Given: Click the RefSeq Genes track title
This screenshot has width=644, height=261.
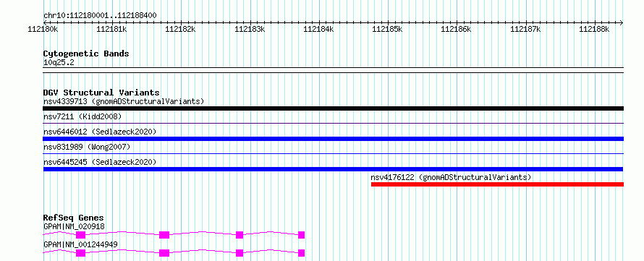Looking at the screenshot, I should coord(74,218).
